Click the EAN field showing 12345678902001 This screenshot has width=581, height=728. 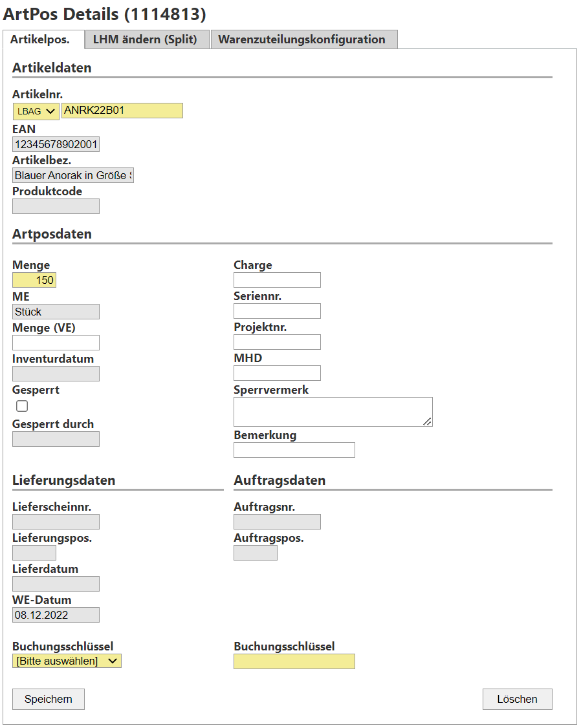56,144
